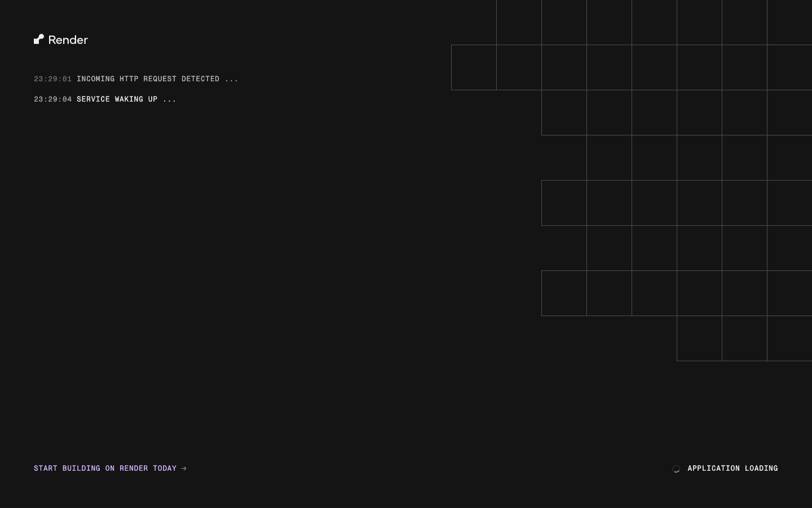
Task: Open the Start Building on Render Today link
Action: point(110,468)
